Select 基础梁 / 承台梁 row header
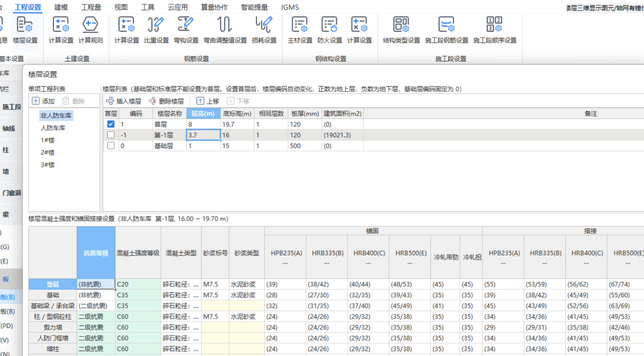The width and height of the screenshot is (644, 356). coord(53,306)
